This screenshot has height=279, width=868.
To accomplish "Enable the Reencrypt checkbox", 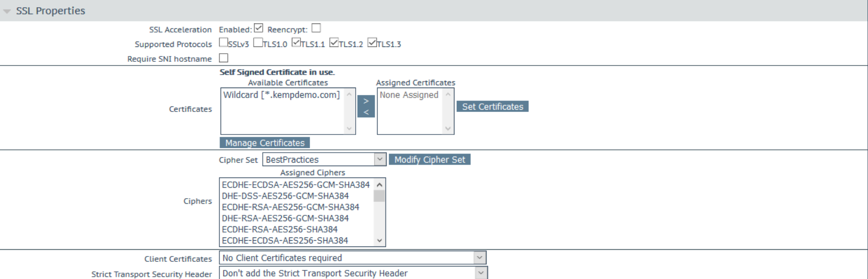I will pyautogui.click(x=316, y=28).
